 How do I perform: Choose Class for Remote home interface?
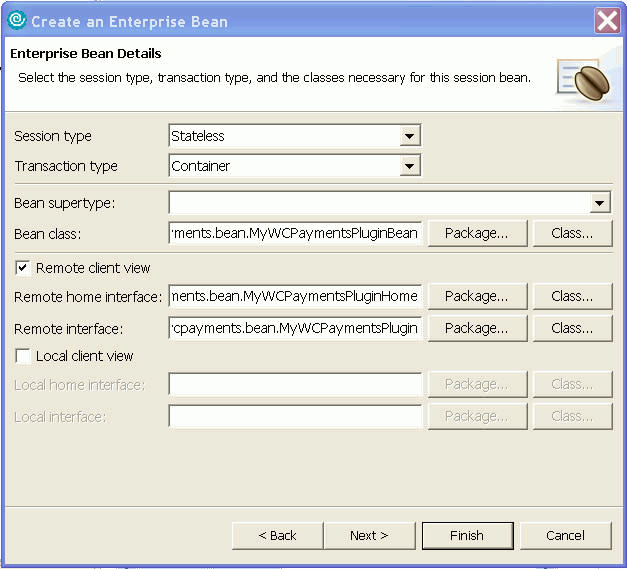point(572,296)
